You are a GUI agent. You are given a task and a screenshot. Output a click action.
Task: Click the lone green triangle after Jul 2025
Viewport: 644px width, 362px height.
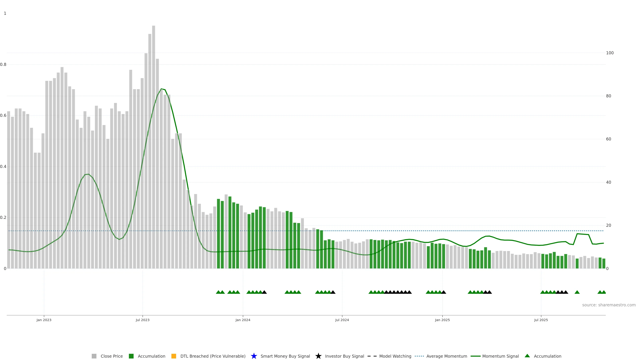pos(577,292)
